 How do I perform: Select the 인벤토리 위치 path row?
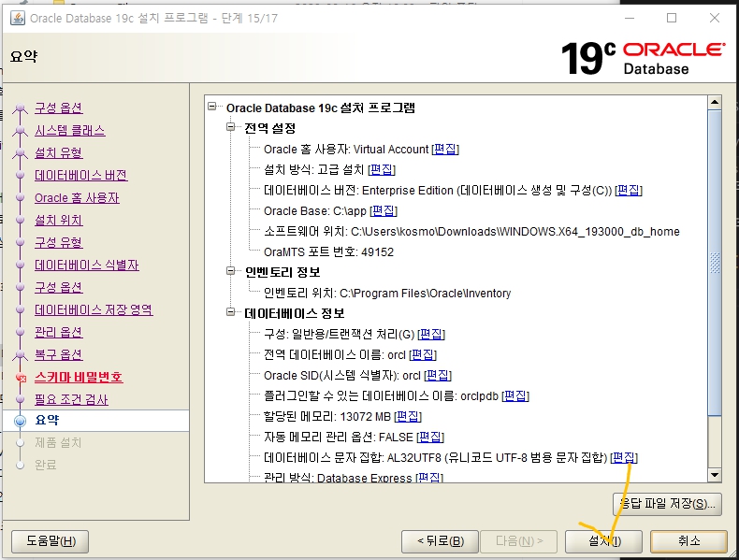387,293
